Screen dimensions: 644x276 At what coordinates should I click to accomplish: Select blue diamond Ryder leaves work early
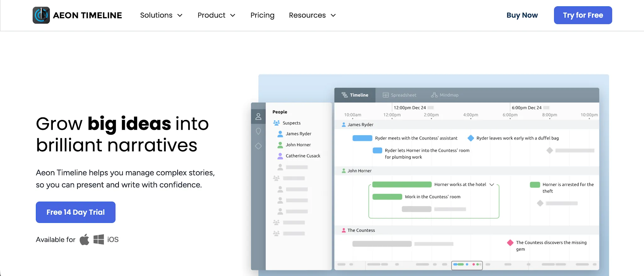(471, 138)
